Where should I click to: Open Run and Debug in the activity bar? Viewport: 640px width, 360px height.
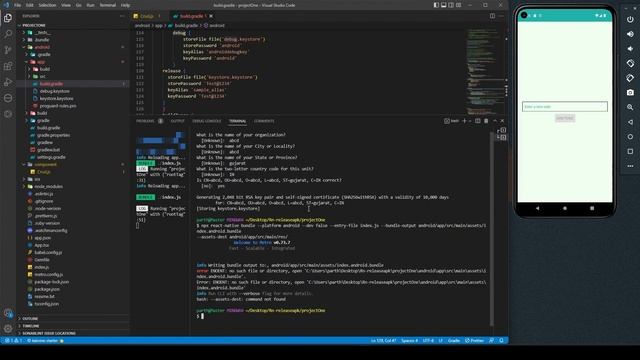click(8, 82)
